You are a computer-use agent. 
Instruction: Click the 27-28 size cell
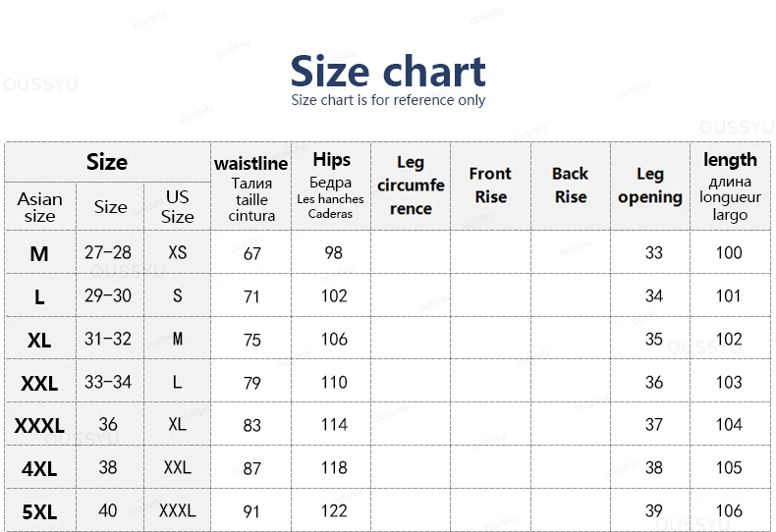108,252
